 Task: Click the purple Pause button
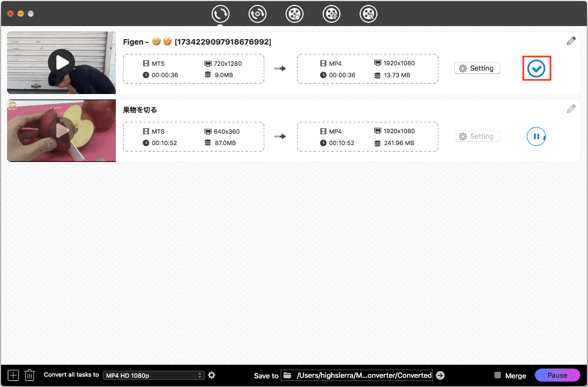[x=557, y=375]
